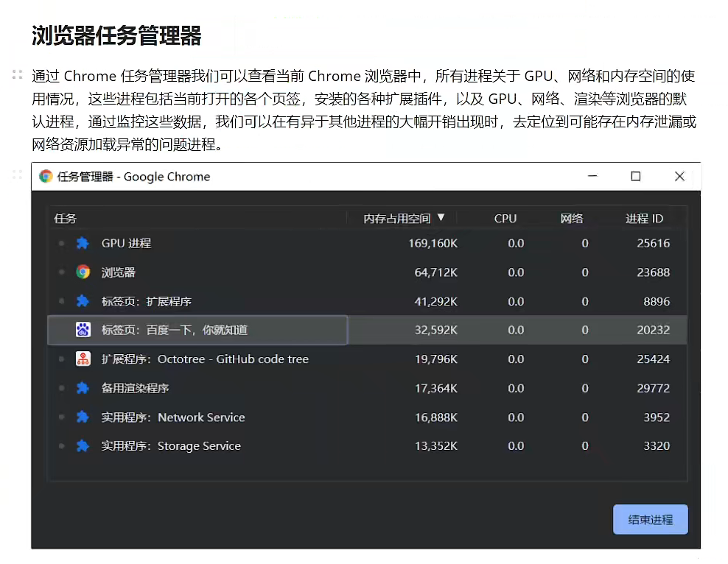728x564 pixels.
Task: Click the GPU 进程 puzzle icon
Action: (x=83, y=243)
